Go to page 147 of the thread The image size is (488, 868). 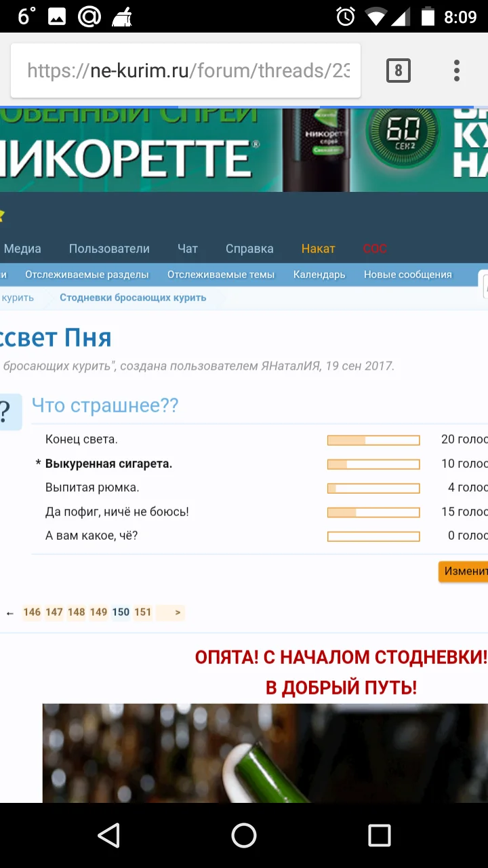(x=54, y=612)
